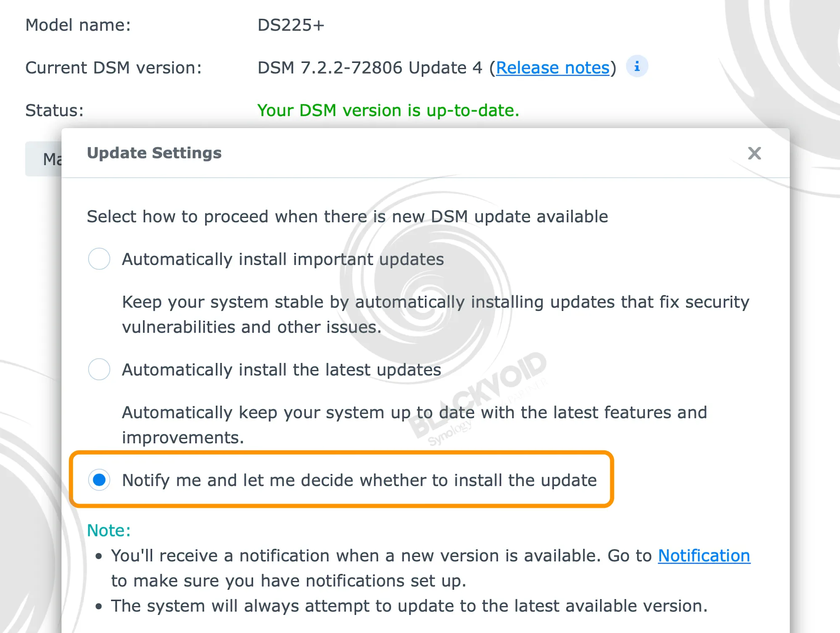Follow the Notification link in the note
The width and height of the screenshot is (840, 633).
(704, 556)
